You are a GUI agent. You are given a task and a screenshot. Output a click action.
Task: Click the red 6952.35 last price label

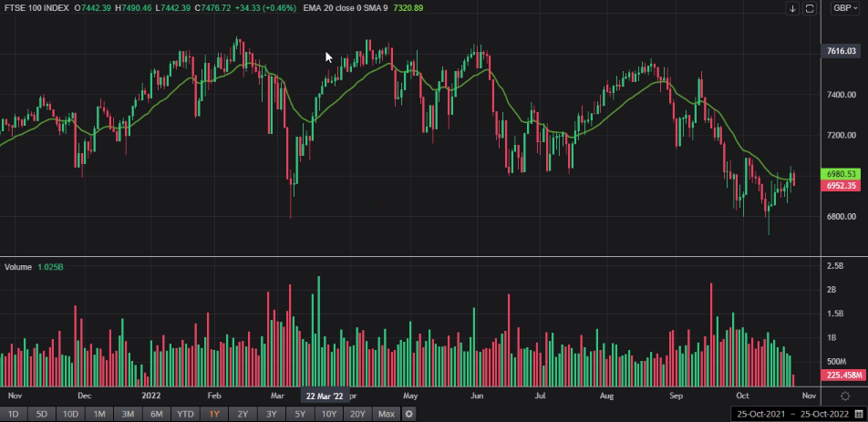841,186
